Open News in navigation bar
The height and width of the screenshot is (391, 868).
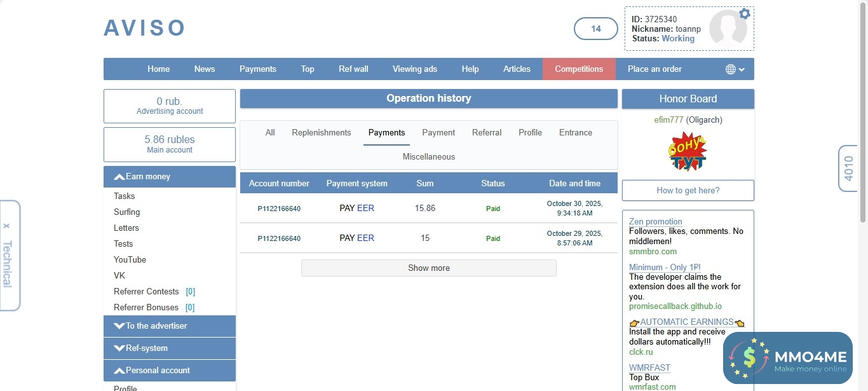click(x=205, y=69)
